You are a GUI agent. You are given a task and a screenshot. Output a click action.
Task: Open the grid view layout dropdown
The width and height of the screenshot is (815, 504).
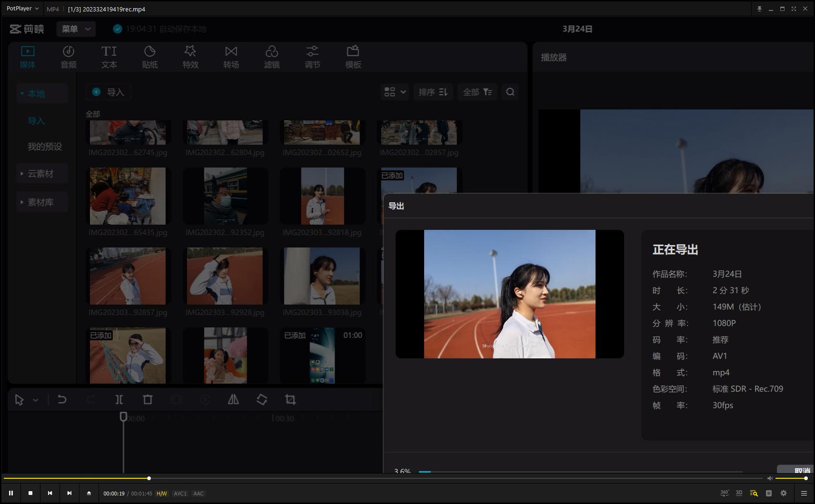point(395,92)
